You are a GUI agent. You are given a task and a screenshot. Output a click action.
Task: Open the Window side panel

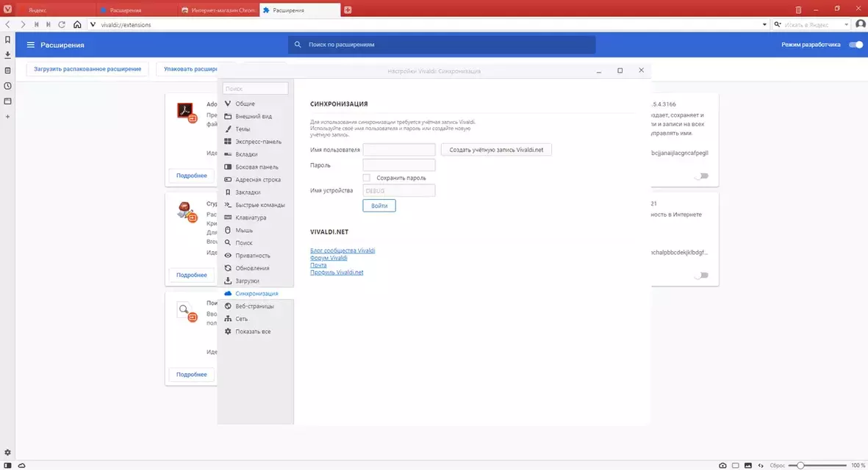pos(8,101)
